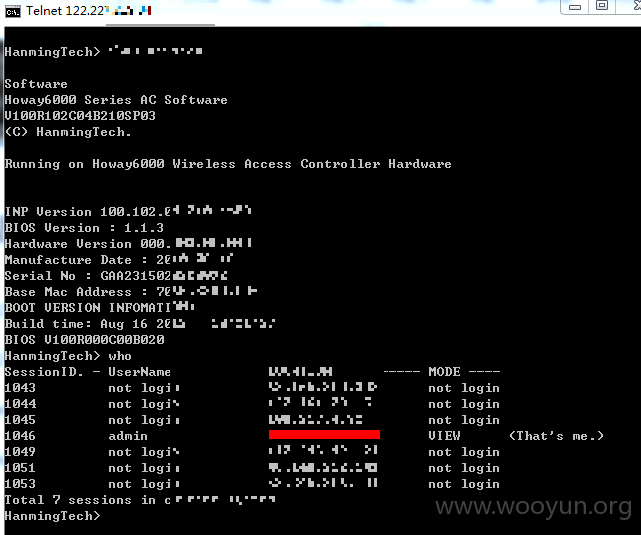Click 'BIOS V100R000C00B020' line
Viewport: 641px width, 535px height.
84,340
